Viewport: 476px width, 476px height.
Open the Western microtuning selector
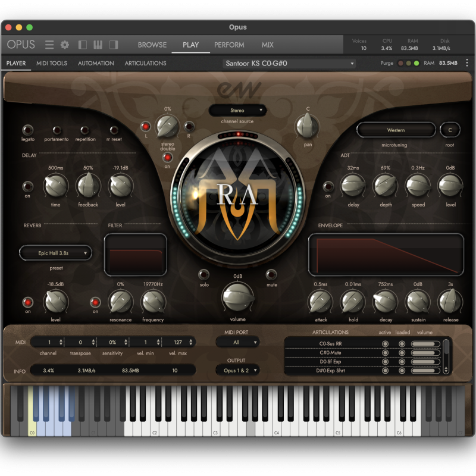coord(396,130)
